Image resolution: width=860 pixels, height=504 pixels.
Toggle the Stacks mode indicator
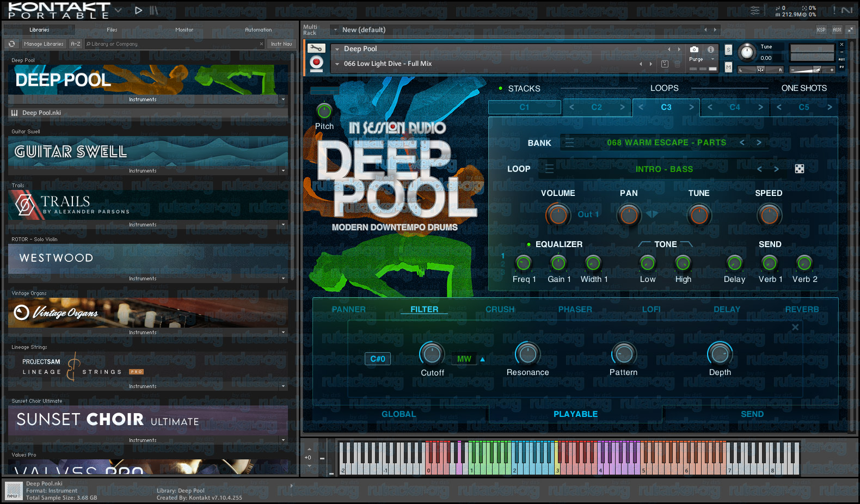(500, 88)
